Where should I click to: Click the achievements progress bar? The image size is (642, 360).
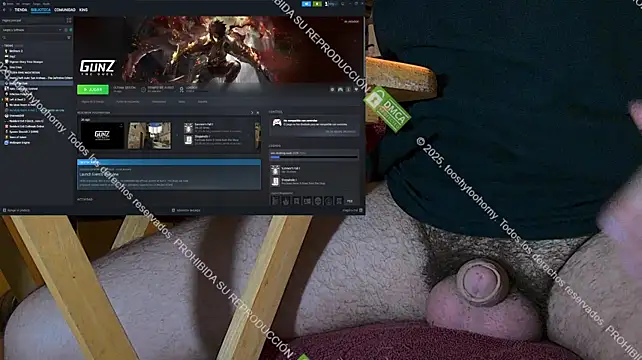314,157
